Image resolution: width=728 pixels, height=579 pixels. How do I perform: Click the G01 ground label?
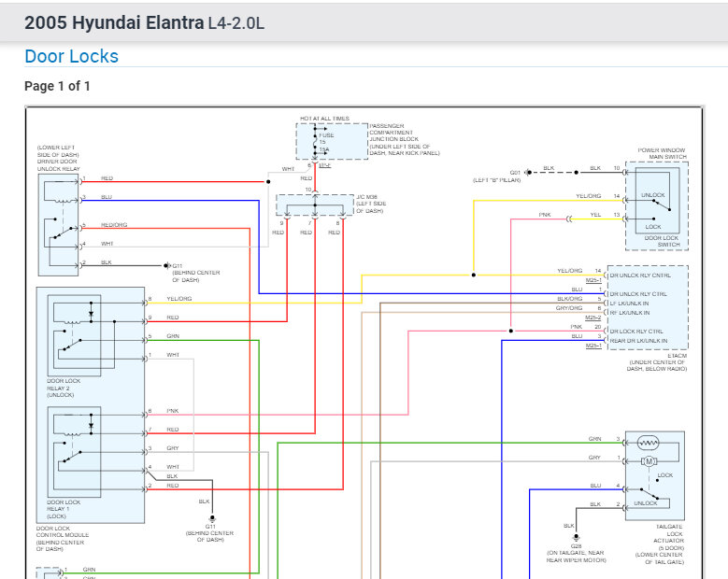(x=515, y=173)
